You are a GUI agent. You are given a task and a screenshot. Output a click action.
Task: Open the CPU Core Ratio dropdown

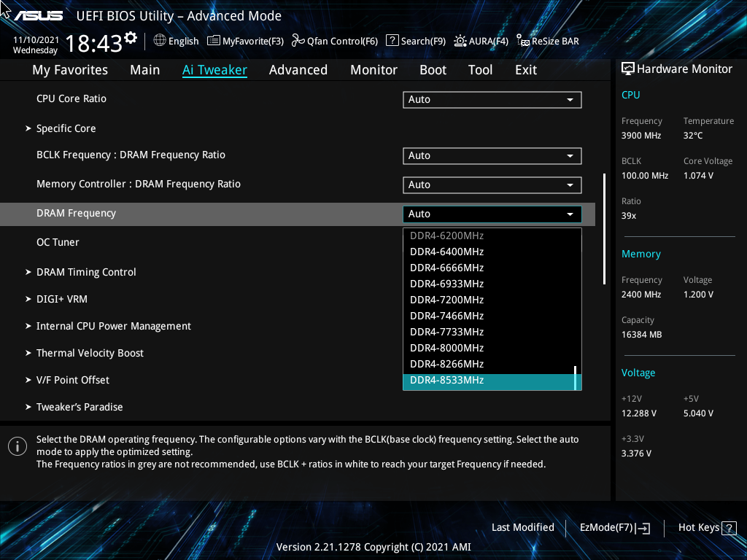[492, 99]
